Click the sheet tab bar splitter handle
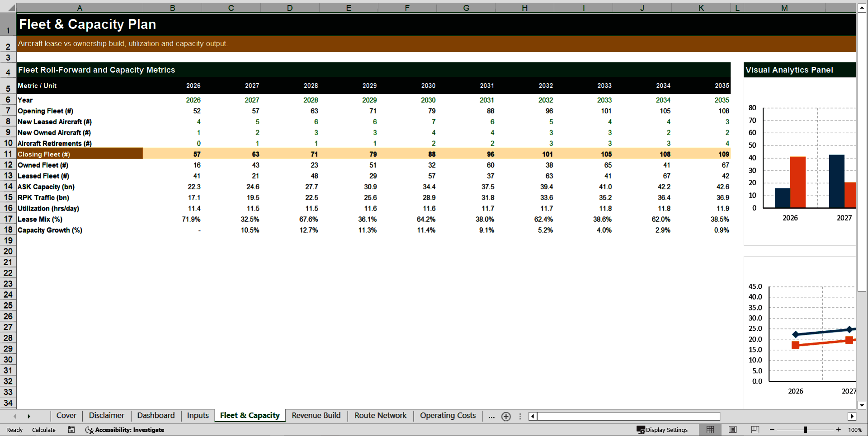This screenshot has height=436, width=868. tap(520, 416)
